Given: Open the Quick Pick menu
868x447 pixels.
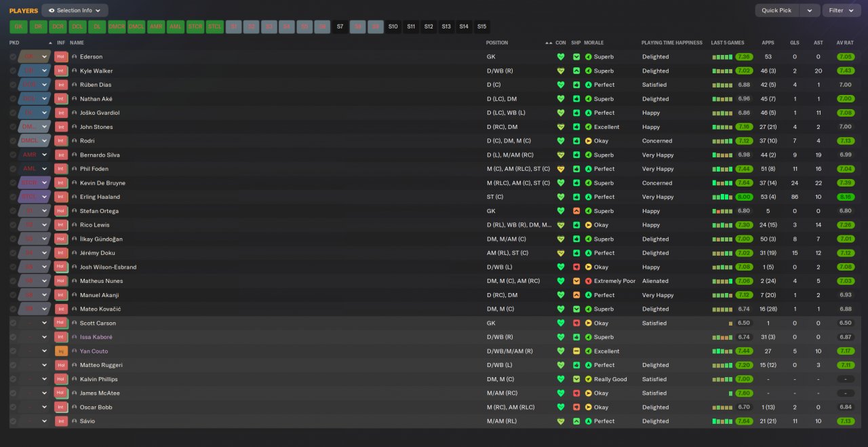Looking at the screenshot, I should coord(776,10).
